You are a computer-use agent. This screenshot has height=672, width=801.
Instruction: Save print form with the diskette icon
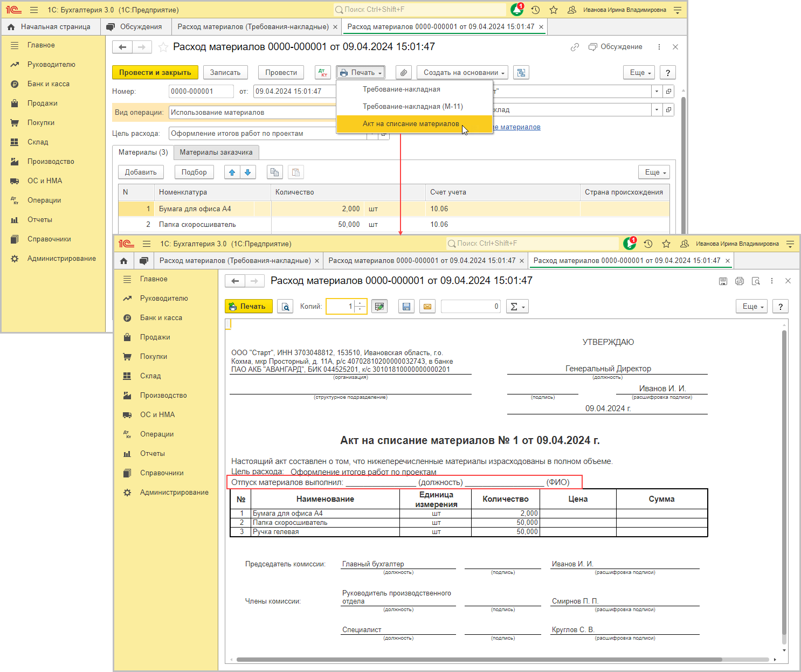click(x=406, y=306)
